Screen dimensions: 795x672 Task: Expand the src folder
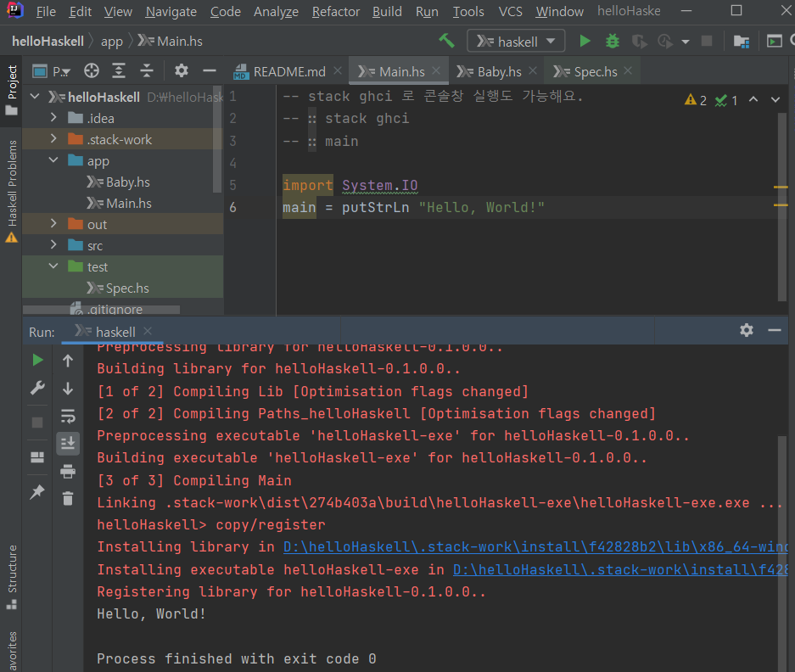pos(53,245)
